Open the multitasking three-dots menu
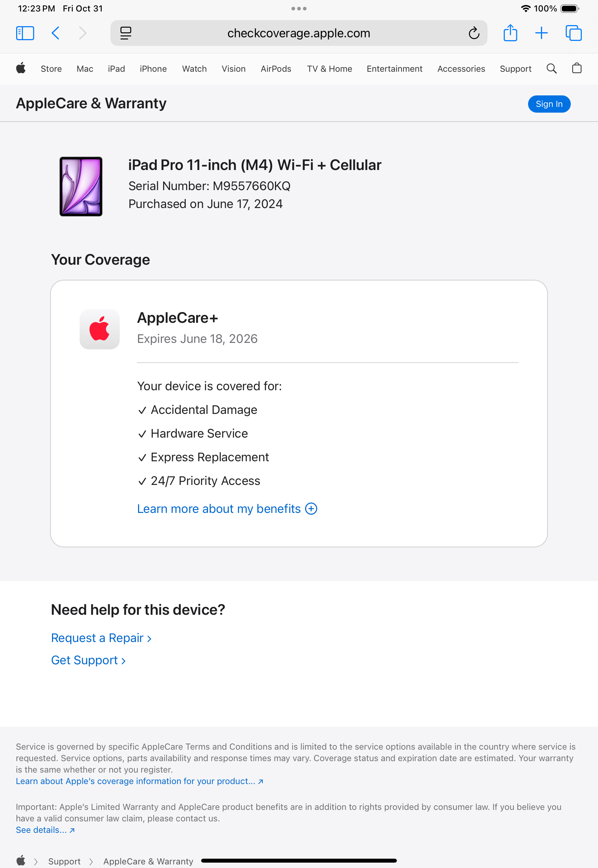The image size is (598, 868). (299, 8)
